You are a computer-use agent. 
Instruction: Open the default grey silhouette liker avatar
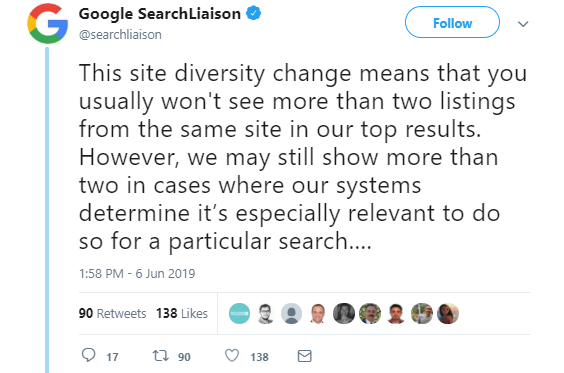click(291, 313)
